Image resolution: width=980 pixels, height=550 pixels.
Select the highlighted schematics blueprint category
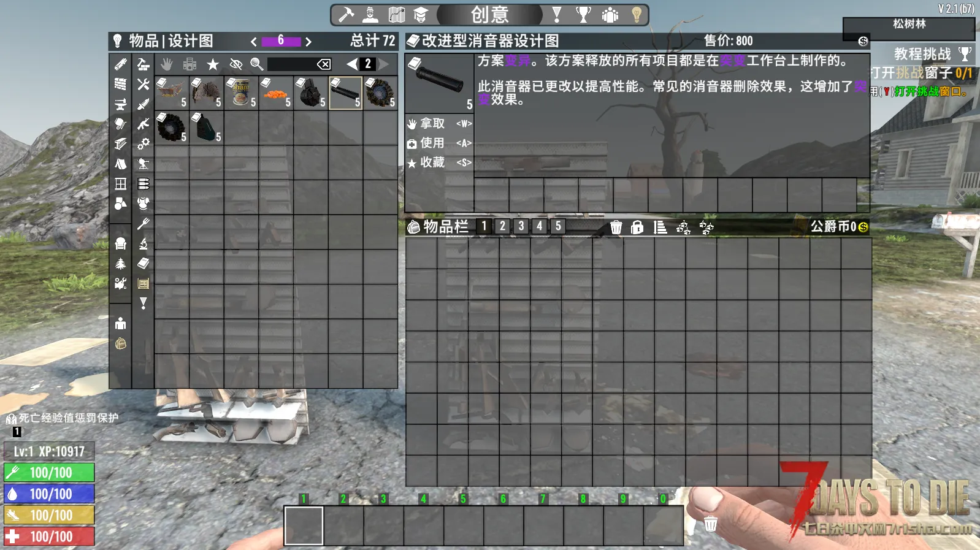pos(144,283)
